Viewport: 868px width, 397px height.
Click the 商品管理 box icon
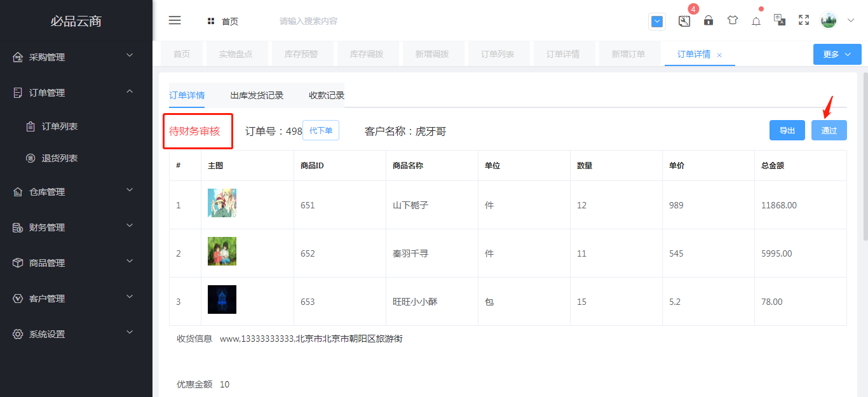[x=18, y=263]
